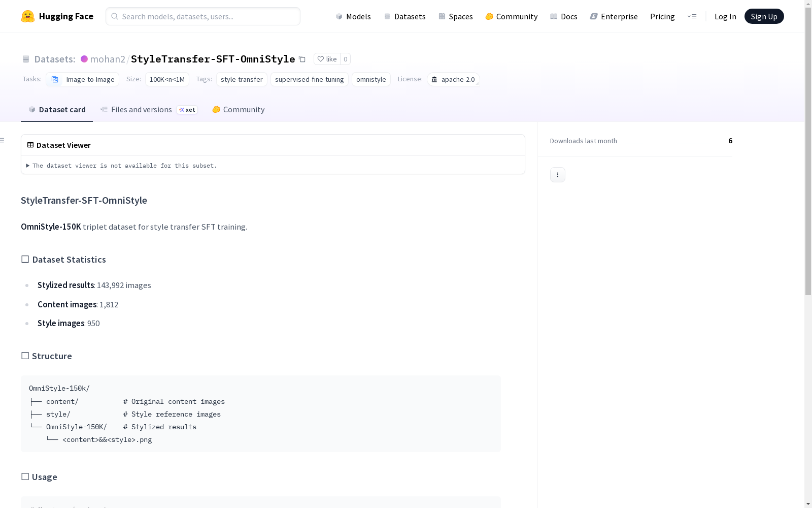Click the Hugging Face logo icon
Viewport: 812px width, 508px height.
28,16
